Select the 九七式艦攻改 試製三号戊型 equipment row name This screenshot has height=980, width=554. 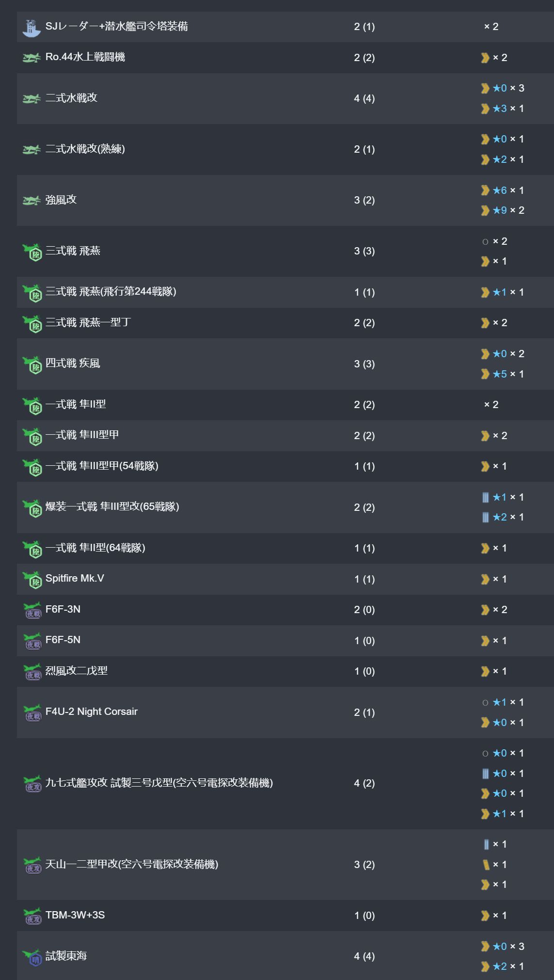159,783
